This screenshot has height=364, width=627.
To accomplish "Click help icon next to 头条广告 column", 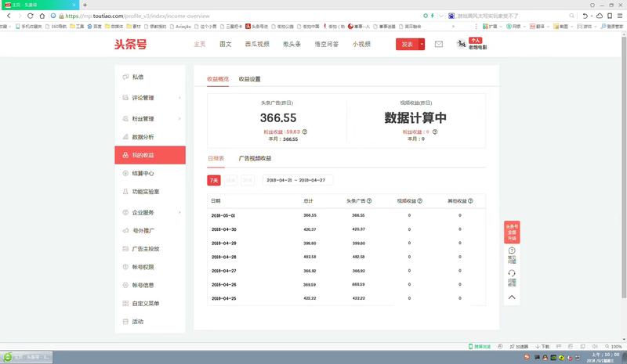I will pos(369,201).
